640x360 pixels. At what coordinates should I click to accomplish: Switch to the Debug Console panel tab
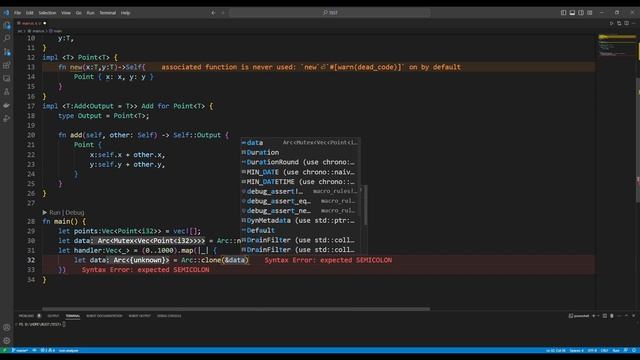(x=169, y=316)
